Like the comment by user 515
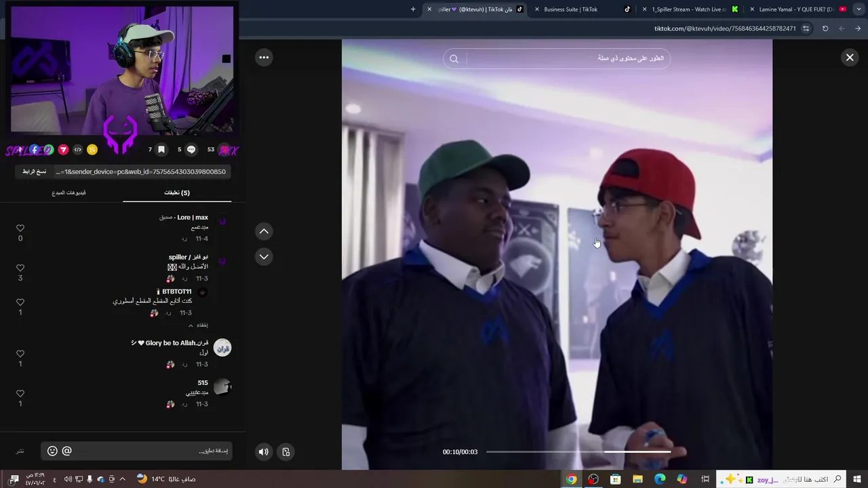Screen dimensions: 868x488 20,394
